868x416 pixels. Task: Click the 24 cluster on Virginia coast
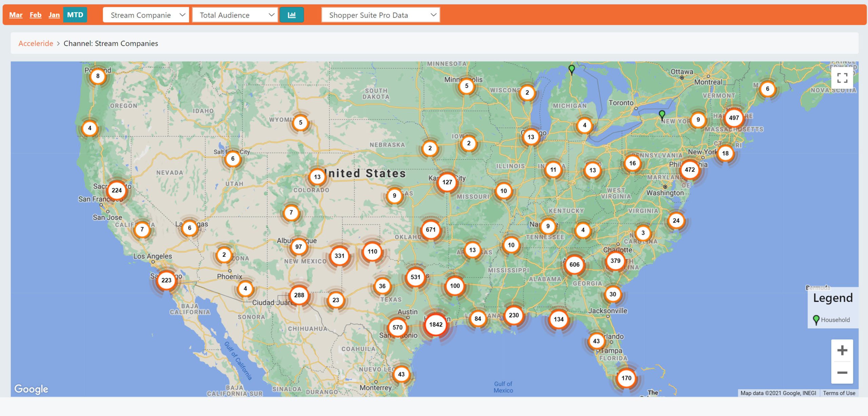676,221
